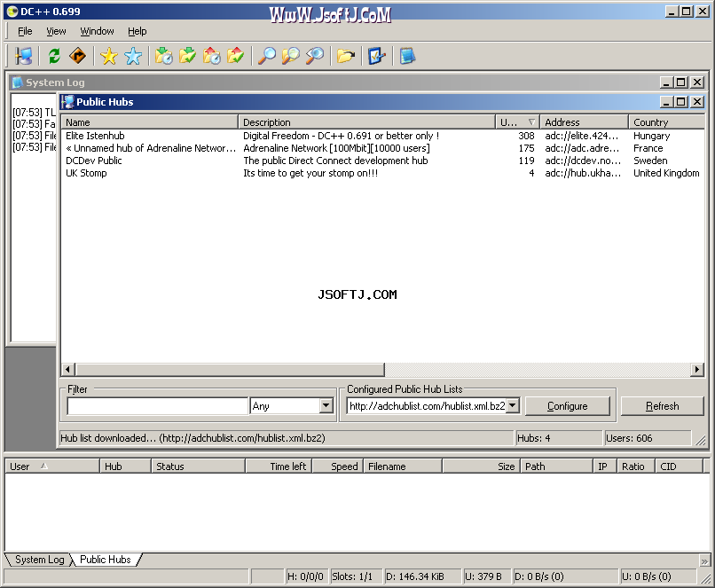Open the Search Spy eye-magnifier icon
The image size is (715, 588).
[x=315, y=56]
